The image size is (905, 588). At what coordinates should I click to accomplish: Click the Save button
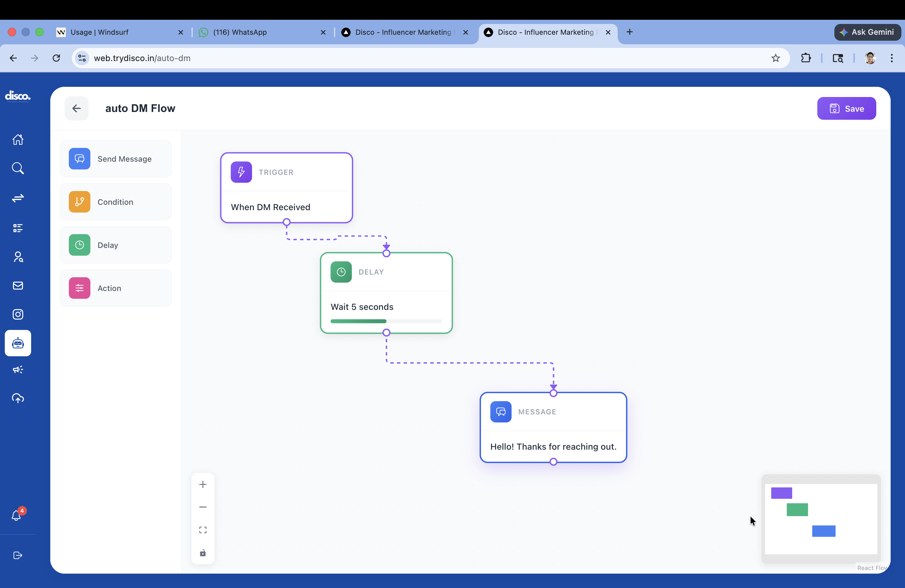(x=846, y=108)
